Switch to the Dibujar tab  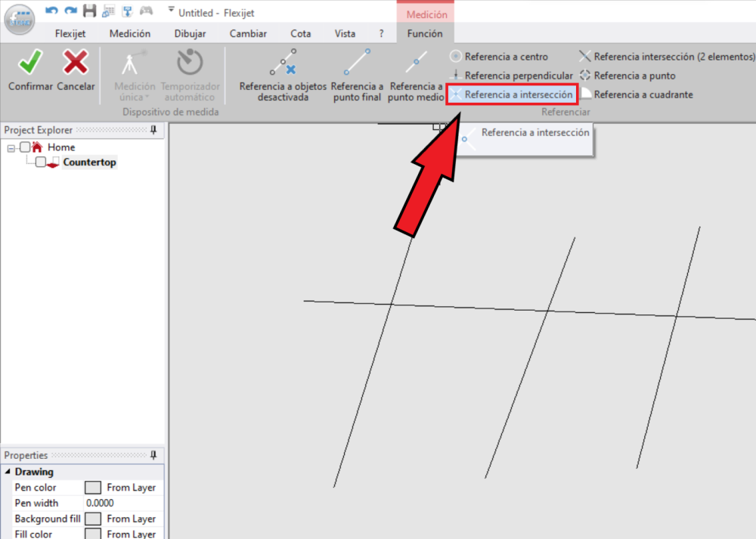tap(190, 34)
